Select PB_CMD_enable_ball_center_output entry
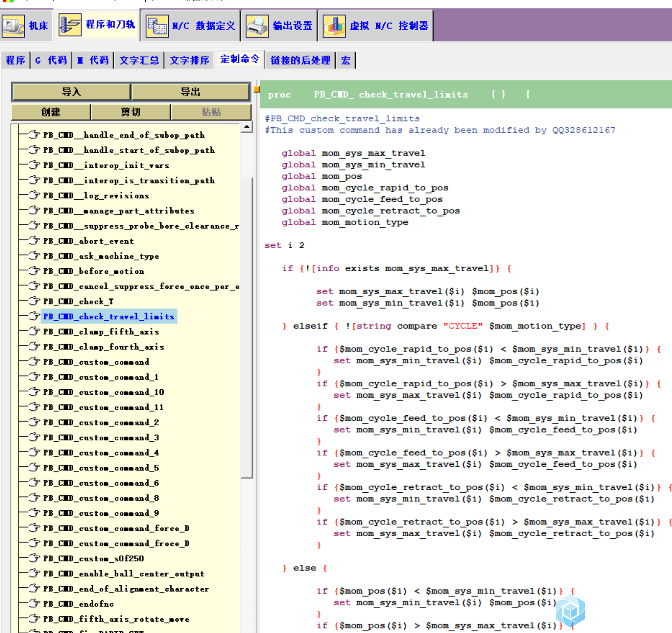Viewport: 672px width, 633px height. 123,574
